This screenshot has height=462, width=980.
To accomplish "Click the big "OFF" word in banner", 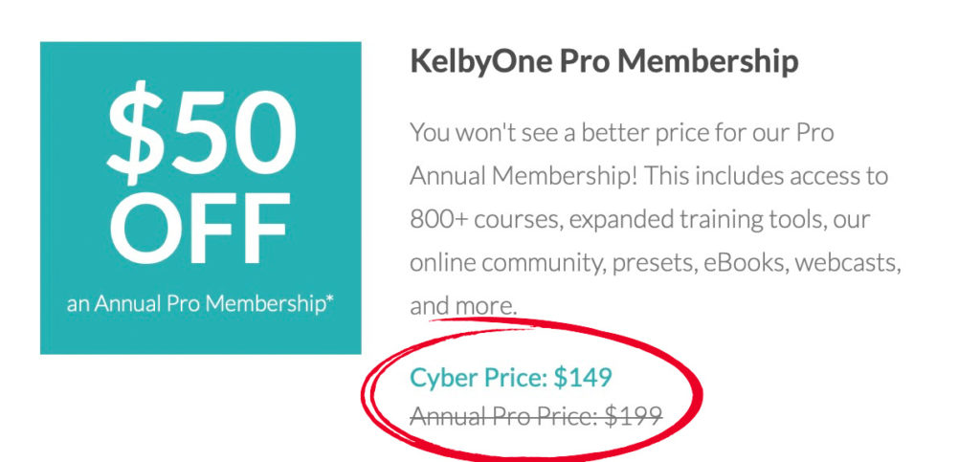I will click(200, 227).
